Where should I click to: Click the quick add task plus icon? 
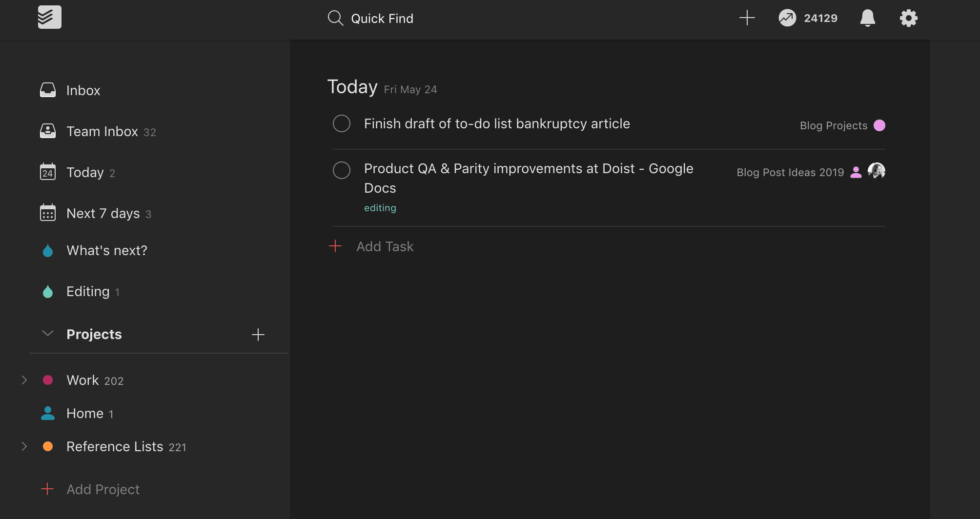tap(747, 18)
